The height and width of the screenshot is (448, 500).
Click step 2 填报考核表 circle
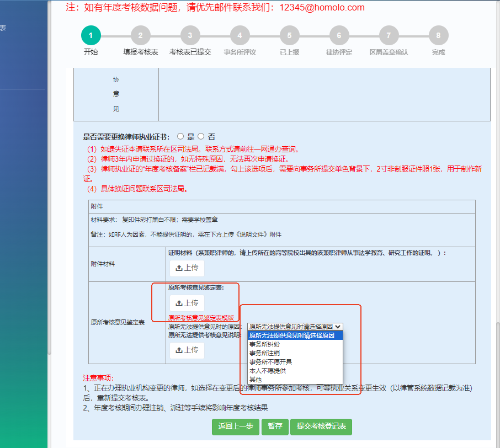(x=140, y=36)
